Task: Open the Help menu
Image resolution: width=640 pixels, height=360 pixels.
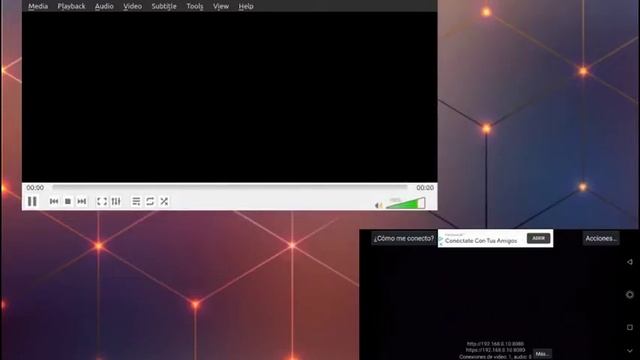Action: tap(246, 6)
